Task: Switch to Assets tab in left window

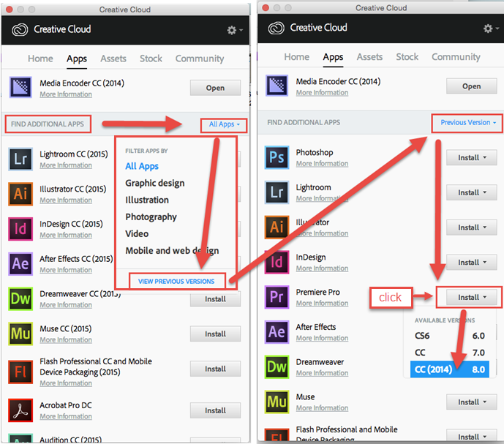Action: 113,59
